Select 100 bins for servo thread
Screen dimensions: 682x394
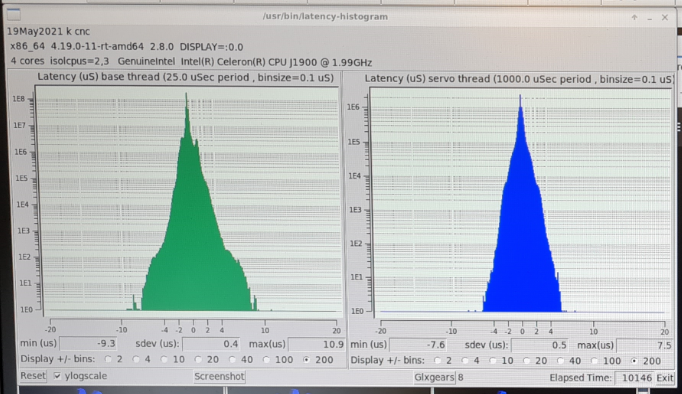tap(595, 361)
